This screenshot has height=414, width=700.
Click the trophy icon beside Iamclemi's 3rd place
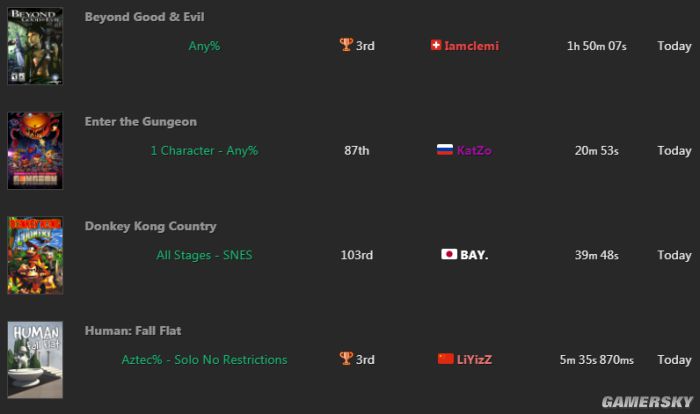click(x=346, y=45)
